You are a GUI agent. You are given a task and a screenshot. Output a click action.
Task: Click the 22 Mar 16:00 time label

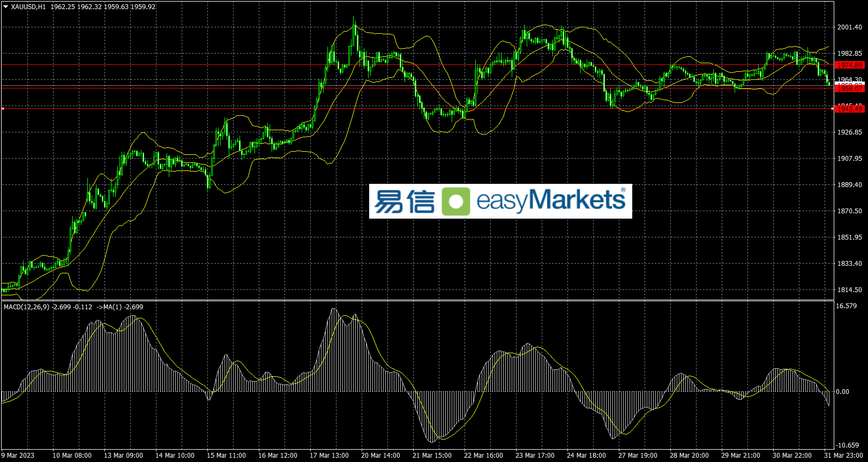pos(483,456)
